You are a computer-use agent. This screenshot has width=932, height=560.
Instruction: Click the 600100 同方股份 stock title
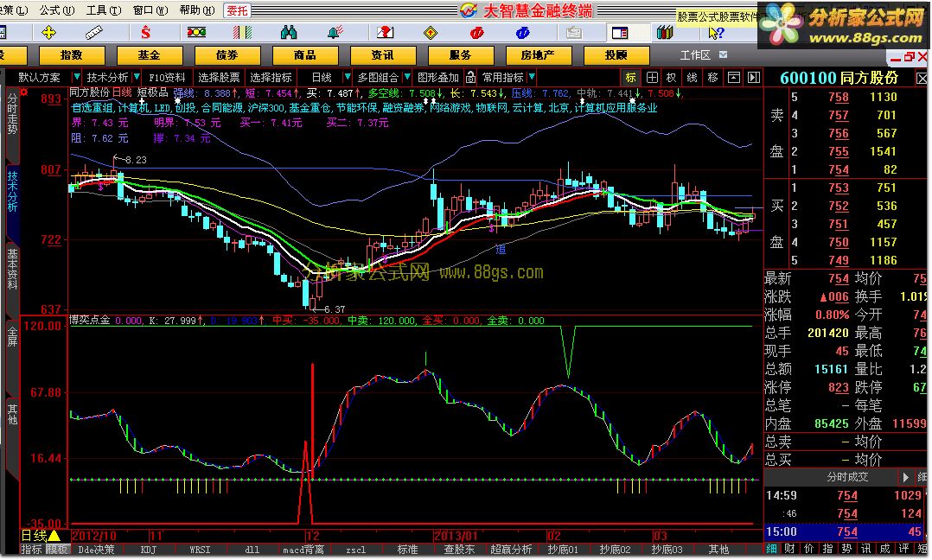(x=839, y=78)
